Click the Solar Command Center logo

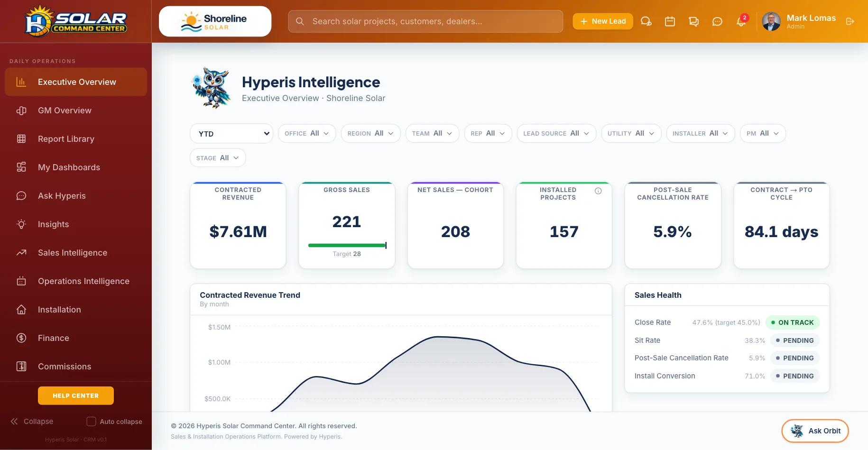(76, 21)
